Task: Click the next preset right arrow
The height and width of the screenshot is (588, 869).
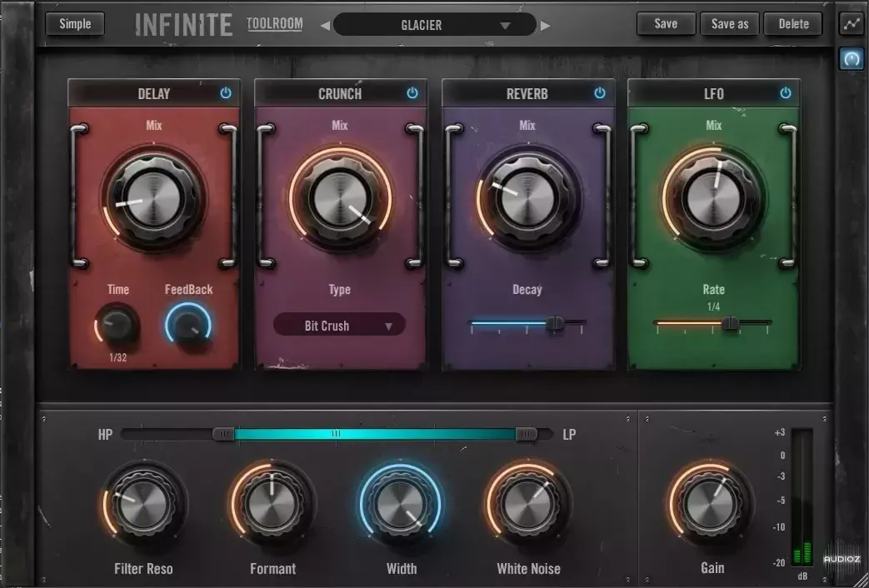Action: pyautogui.click(x=545, y=25)
